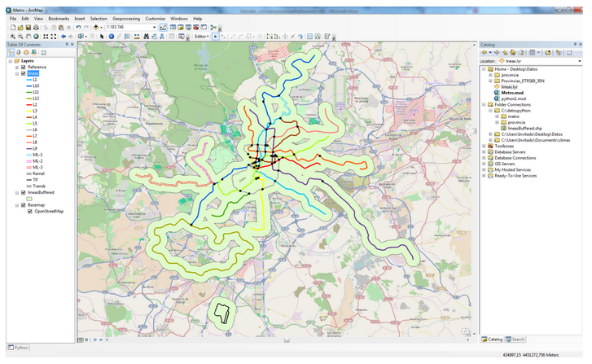Open the ArcToolbox red toolbox icon

pos(196,27)
